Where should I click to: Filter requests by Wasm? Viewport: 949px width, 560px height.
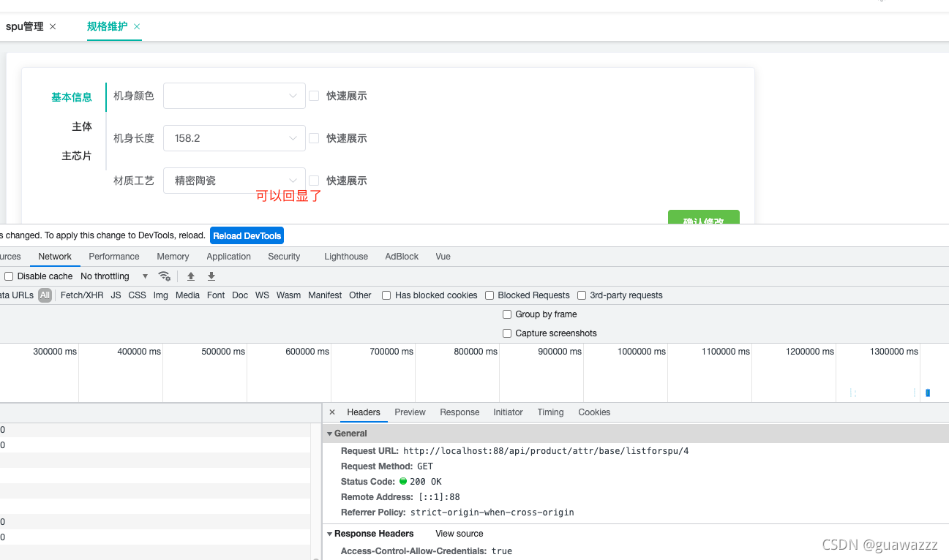(288, 295)
